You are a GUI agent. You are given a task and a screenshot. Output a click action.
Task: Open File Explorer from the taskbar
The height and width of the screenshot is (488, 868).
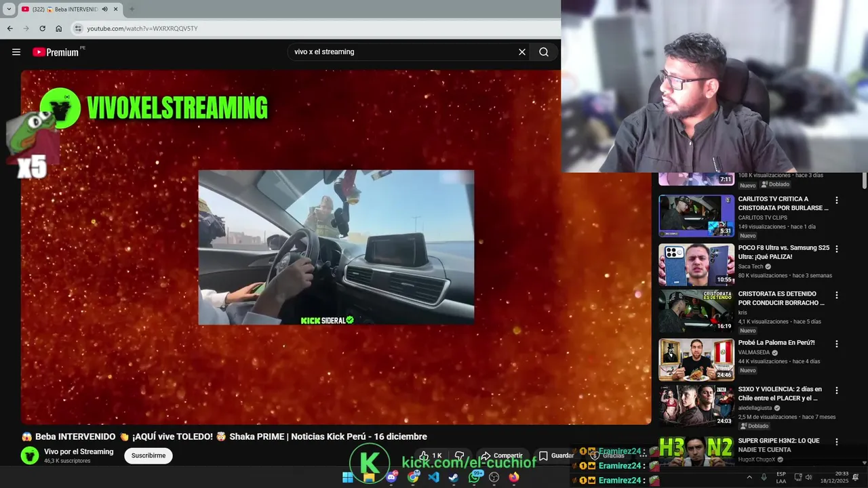(369, 477)
